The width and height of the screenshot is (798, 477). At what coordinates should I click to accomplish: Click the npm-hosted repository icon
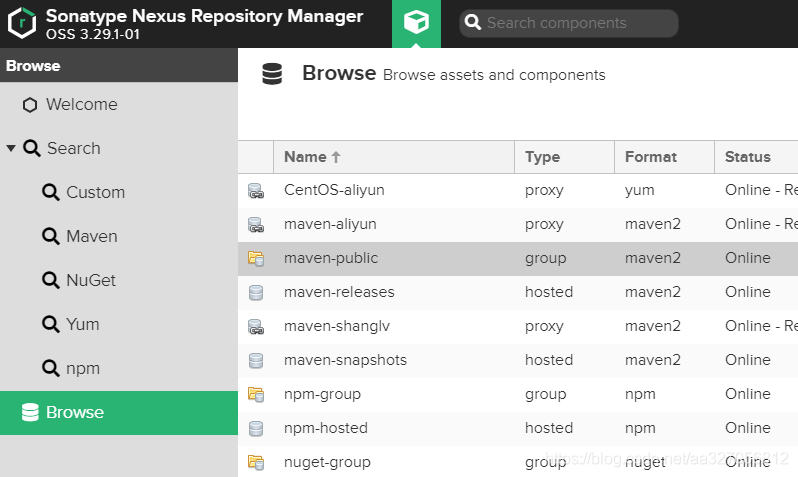coord(255,429)
